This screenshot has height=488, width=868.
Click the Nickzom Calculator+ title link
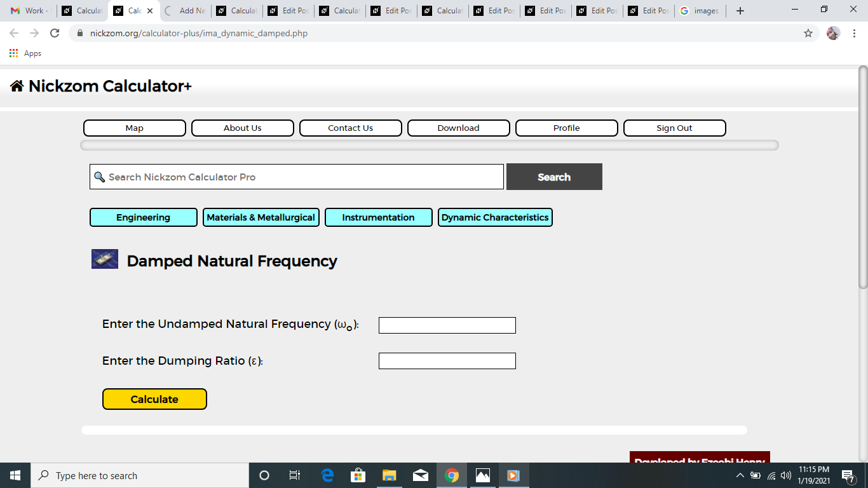110,86
